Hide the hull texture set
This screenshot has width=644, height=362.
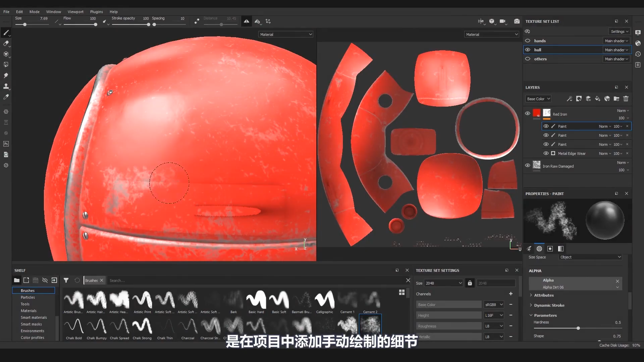pos(528,50)
